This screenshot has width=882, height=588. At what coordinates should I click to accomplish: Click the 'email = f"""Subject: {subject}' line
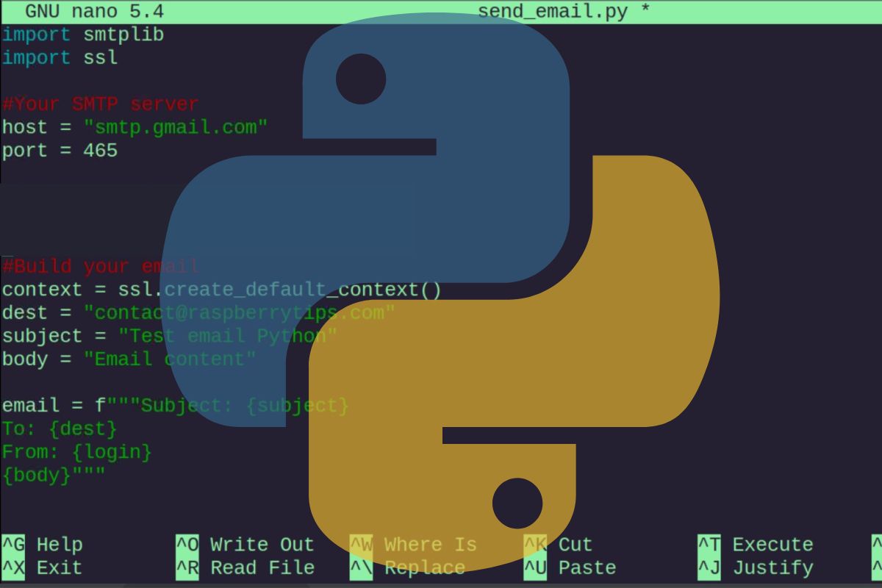(175, 405)
